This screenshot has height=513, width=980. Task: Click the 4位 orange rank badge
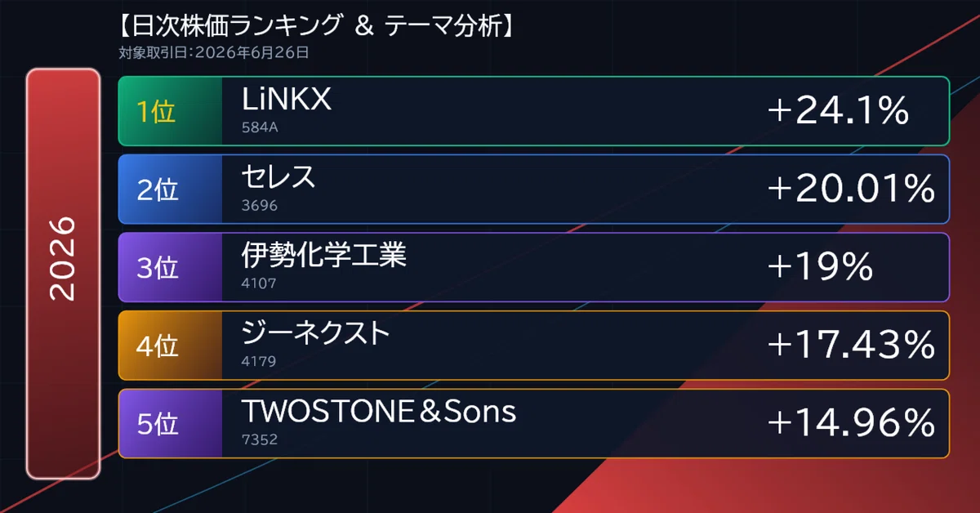pyautogui.click(x=171, y=346)
